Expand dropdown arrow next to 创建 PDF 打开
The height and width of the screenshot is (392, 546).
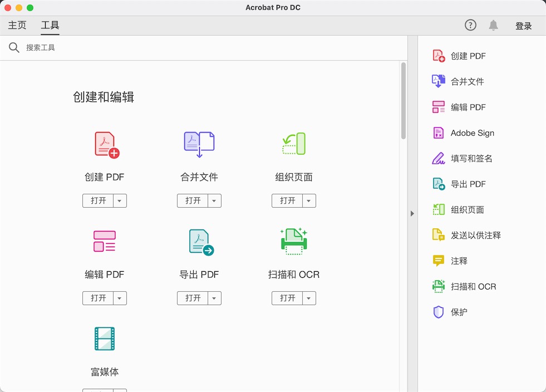[x=120, y=200]
